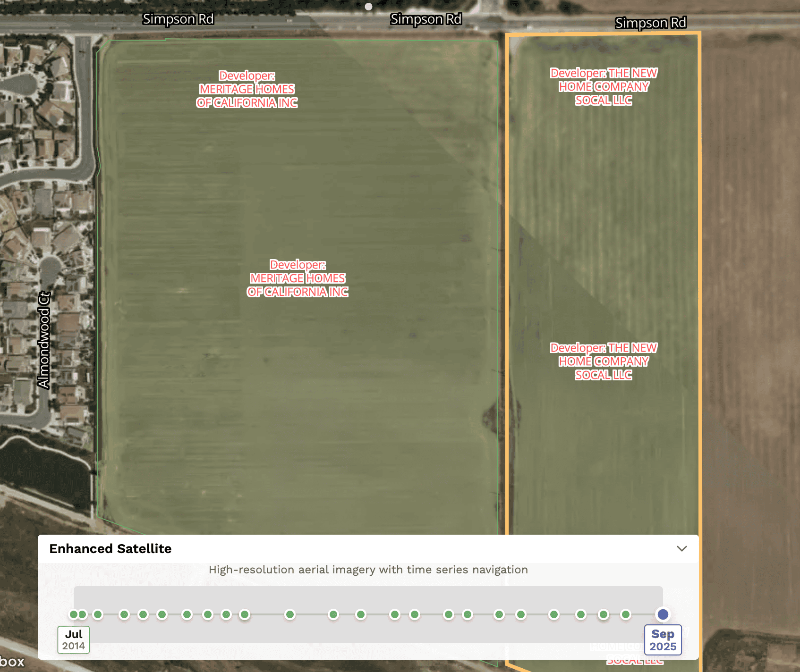Select the fourth green timeline dot from left
The width and height of the screenshot is (800, 672).
coord(124,614)
